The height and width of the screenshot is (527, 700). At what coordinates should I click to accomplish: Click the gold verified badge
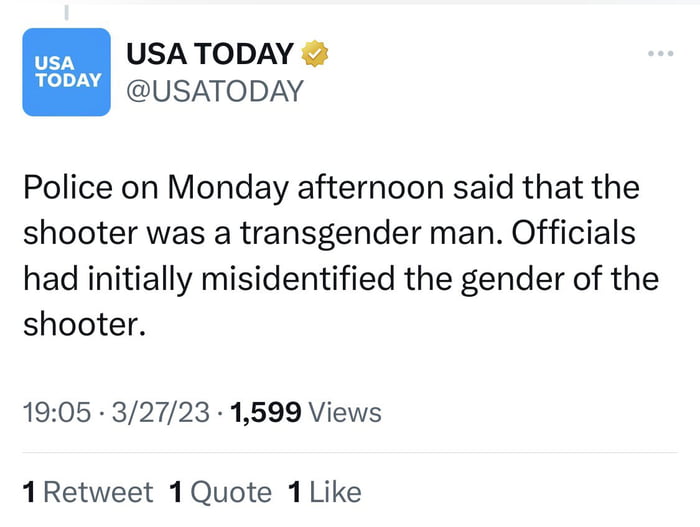pos(316,53)
